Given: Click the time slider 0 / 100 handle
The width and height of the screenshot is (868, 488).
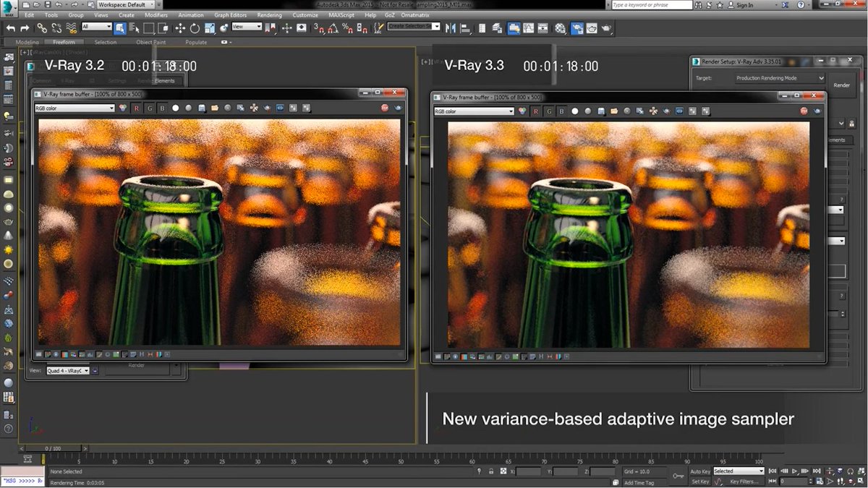Looking at the screenshot, I should coord(53,449).
